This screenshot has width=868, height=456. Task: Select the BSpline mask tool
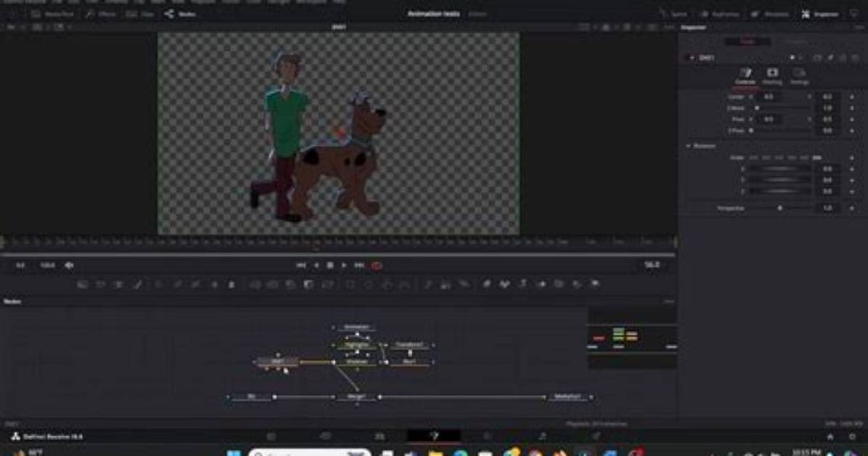click(x=406, y=284)
